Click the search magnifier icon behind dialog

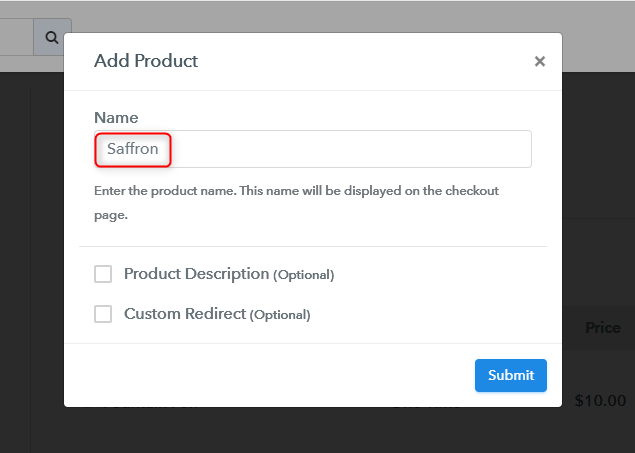coord(52,38)
